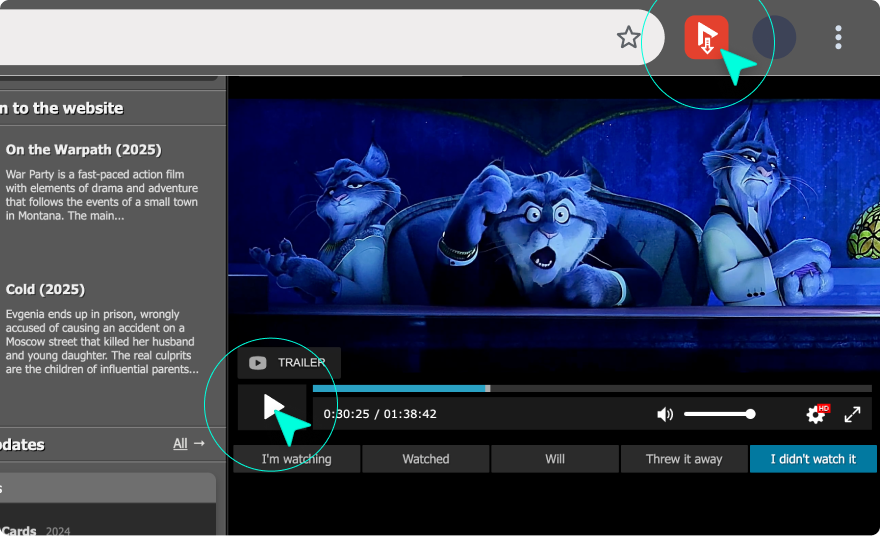Click the video progress bar
Screen dimensions: 880x536
592,388
